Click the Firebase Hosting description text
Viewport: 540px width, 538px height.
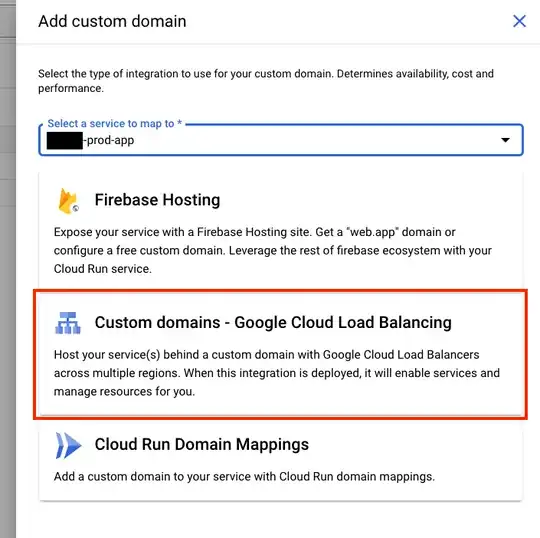[273, 250]
